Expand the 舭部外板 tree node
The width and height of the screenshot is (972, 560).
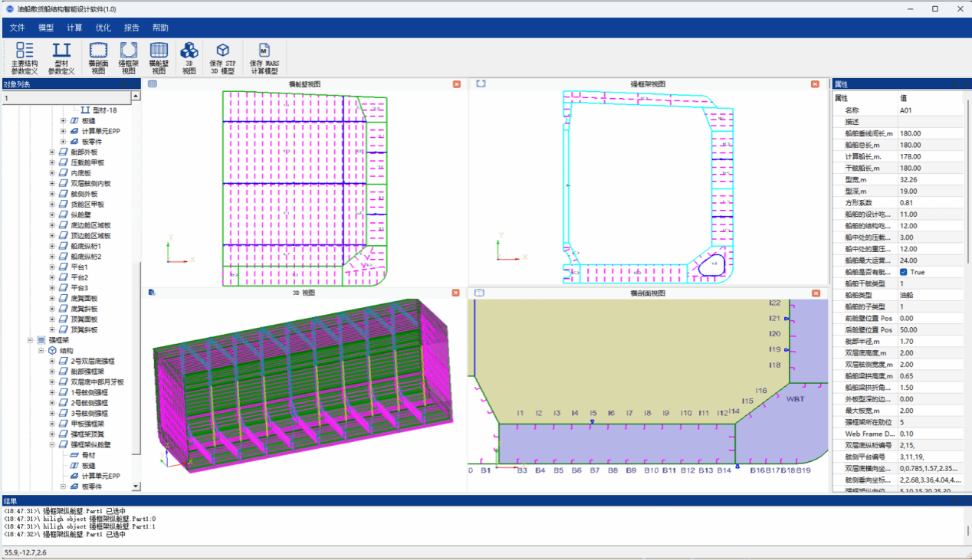(53, 152)
